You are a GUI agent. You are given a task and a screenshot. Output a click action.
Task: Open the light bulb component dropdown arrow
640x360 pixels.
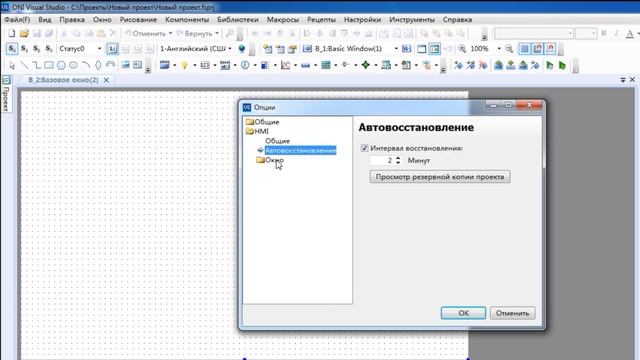point(195,65)
